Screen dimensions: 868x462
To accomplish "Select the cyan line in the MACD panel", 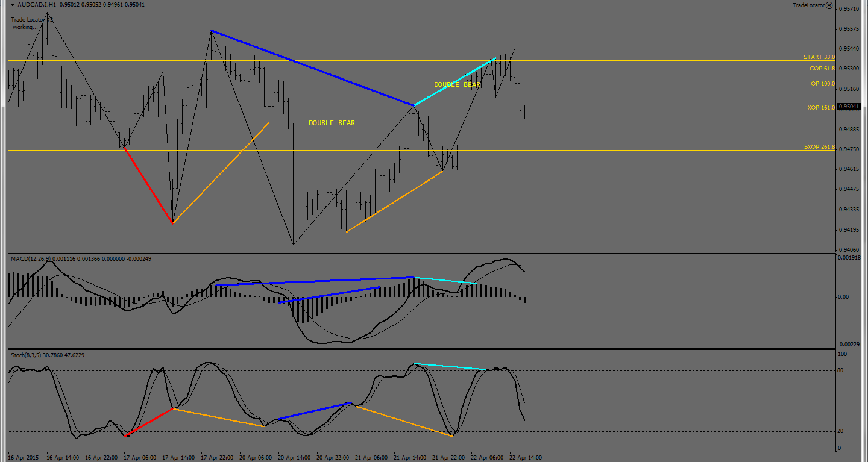I will pos(445,280).
